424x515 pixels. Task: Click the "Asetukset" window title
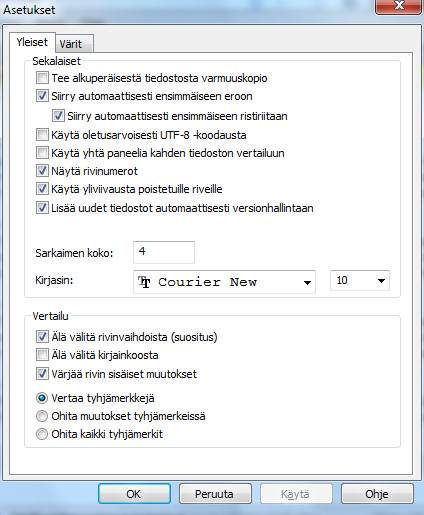tap(29, 10)
